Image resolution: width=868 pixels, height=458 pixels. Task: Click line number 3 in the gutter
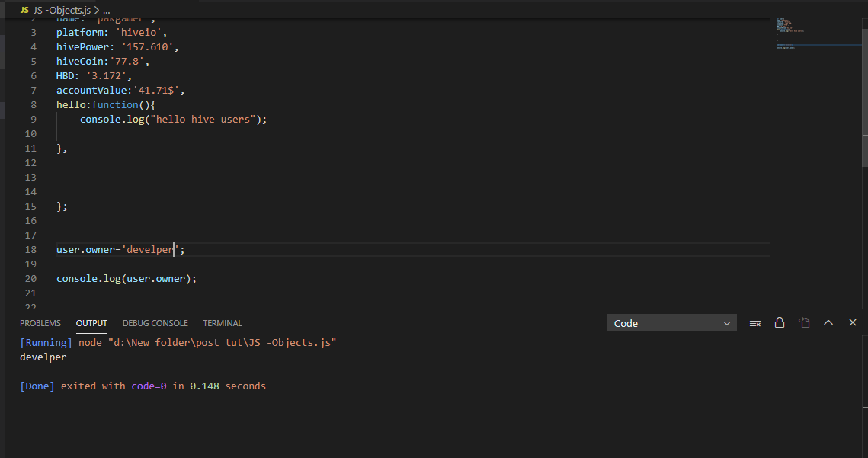pyautogui.click(x=34, y=33)
